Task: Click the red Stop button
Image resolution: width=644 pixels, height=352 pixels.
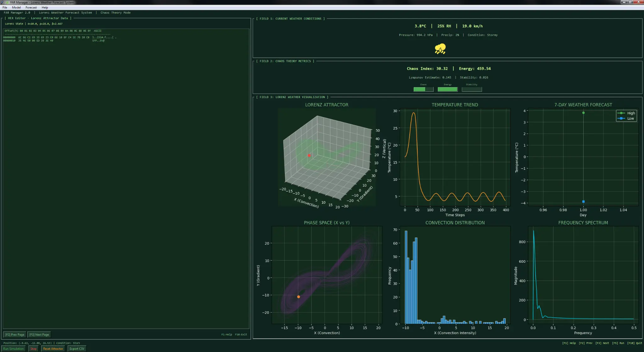Action: [x=33, y=349]
